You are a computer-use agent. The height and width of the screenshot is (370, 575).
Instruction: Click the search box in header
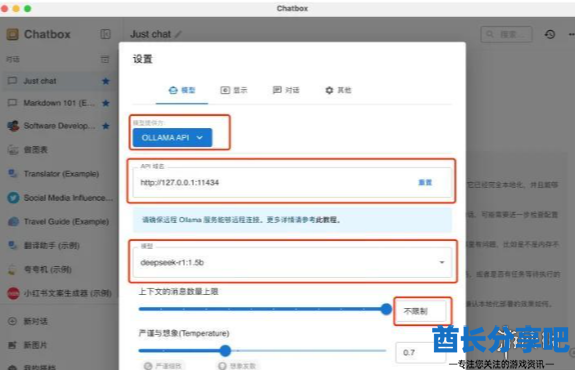506,34
